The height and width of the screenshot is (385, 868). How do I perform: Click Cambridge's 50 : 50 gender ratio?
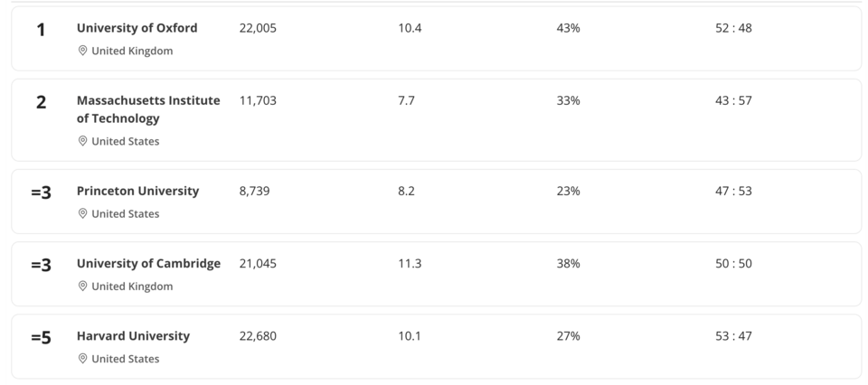(x=733, y=263)
